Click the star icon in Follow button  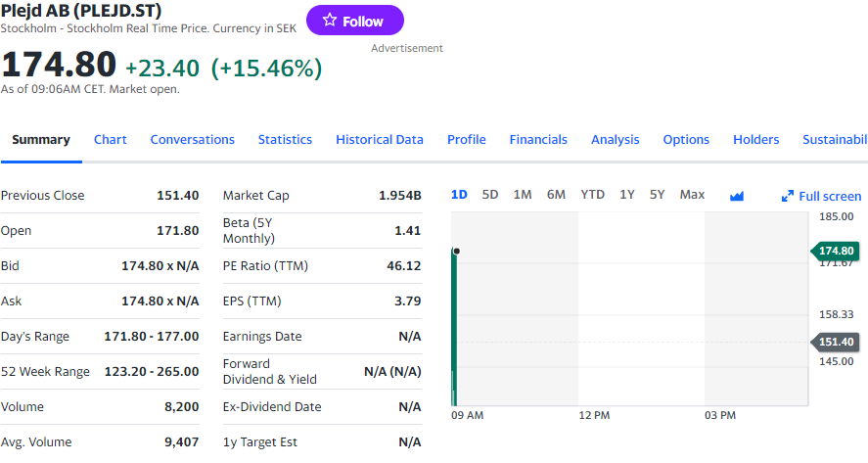(x=330, y=21)
